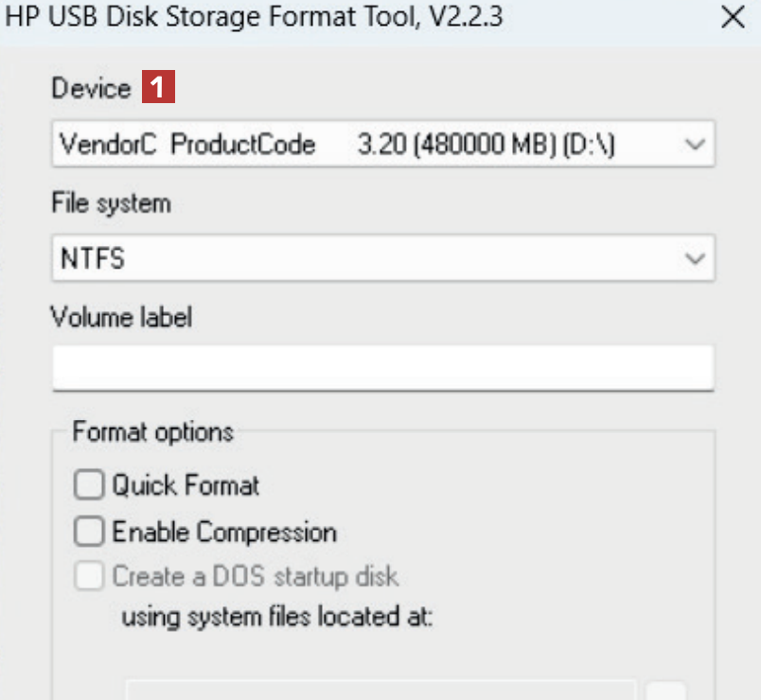
Task: Expand the Device list chevron arrow
Action: pyautogui.click(x=694, y=146)
